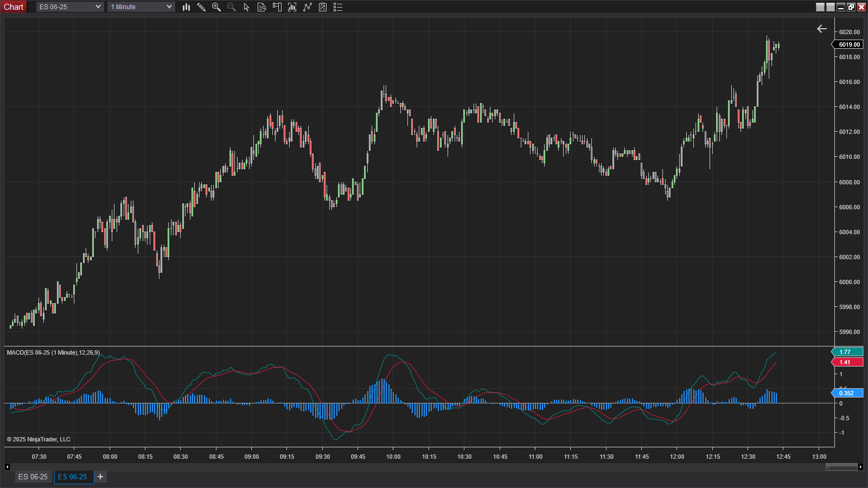The width and height of the screenshot is (868, 488).
Task: Toggle the Chart Trader panel icon
Action: pos(277,7)
